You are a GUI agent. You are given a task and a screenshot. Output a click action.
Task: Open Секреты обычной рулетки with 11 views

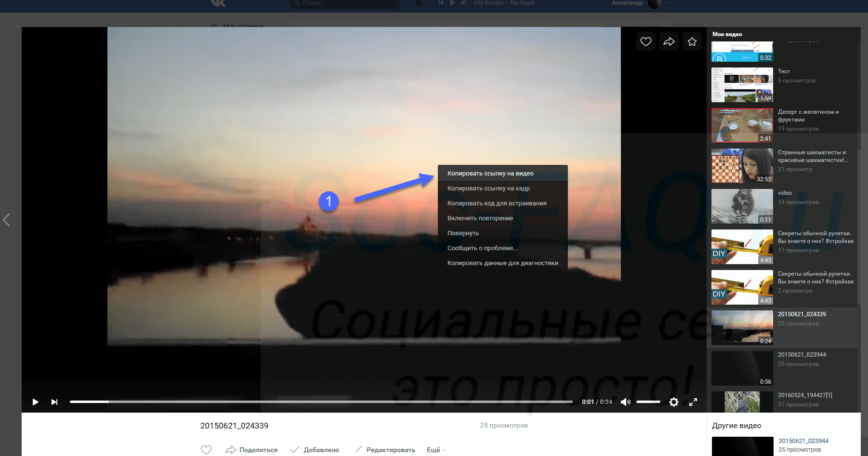pyautogui.click(x=742, y=247)
